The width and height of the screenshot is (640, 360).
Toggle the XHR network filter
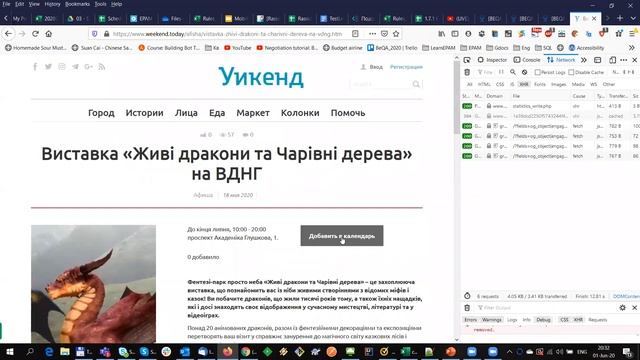pyautogui.click(x=524, y=84)
